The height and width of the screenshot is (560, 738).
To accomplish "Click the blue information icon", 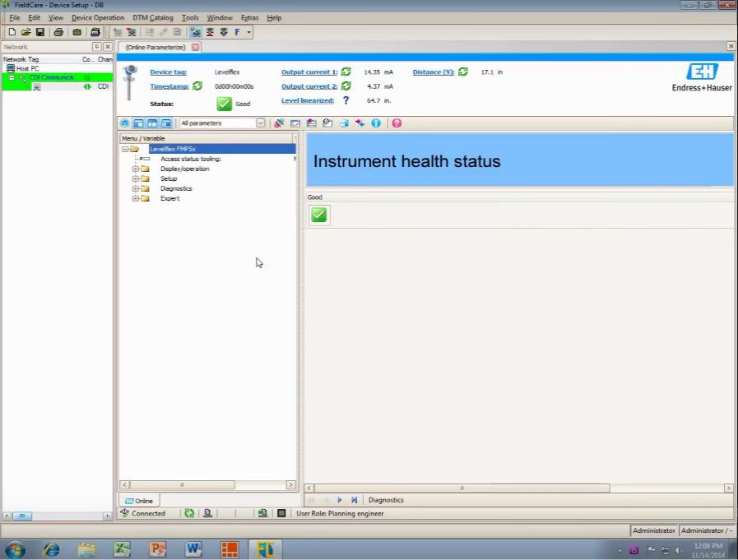I will pyautogui.click(x=376, y=123).
